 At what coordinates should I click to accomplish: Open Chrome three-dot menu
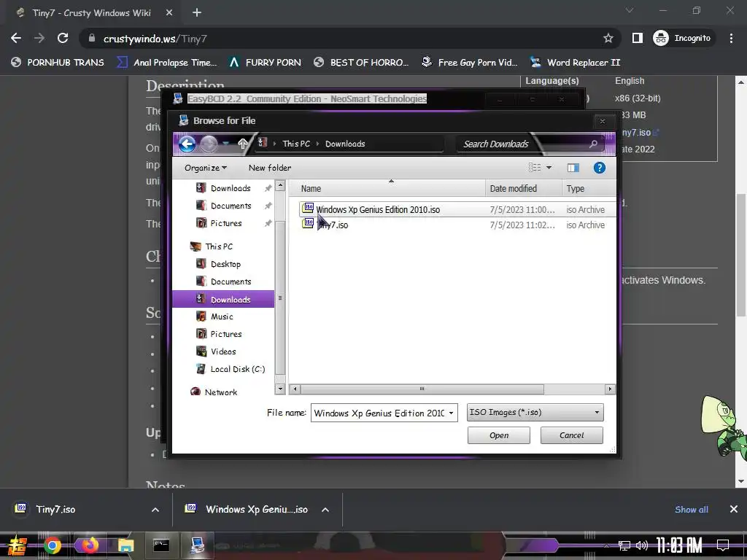coord(731,38)
